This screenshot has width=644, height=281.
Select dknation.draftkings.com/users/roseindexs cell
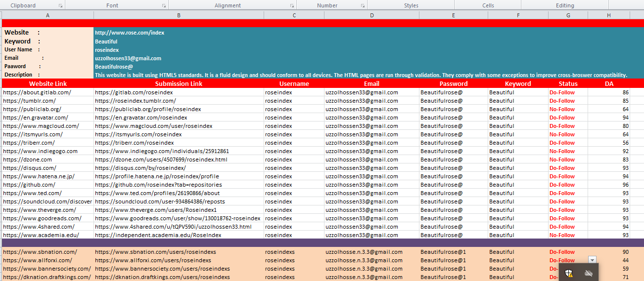179,277
